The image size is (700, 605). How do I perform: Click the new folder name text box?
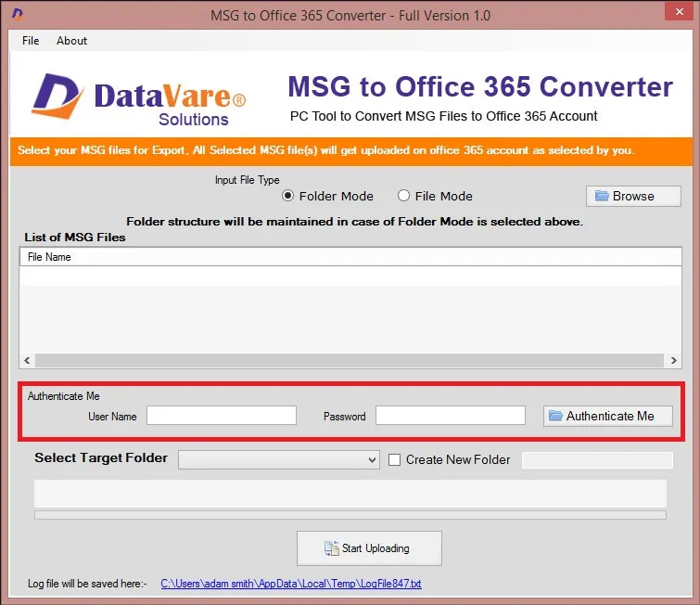597,460
